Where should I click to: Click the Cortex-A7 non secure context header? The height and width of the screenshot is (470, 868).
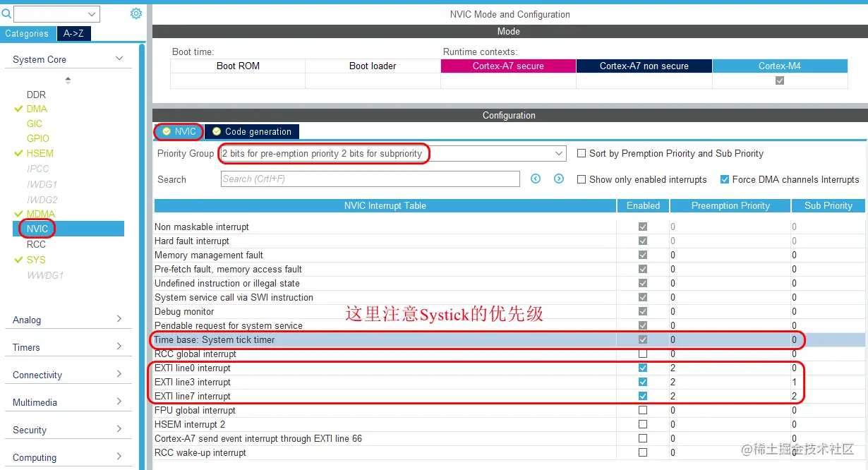(644, 66)
